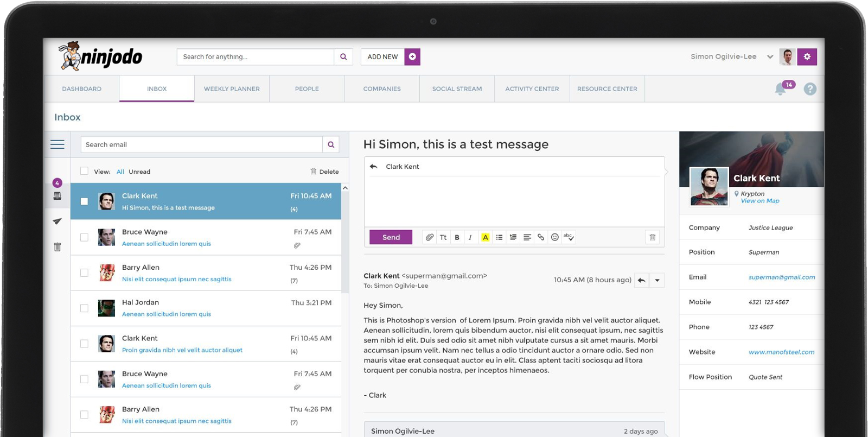Tick the checkbox for the last Barry Allen email

tap(84, 414)
